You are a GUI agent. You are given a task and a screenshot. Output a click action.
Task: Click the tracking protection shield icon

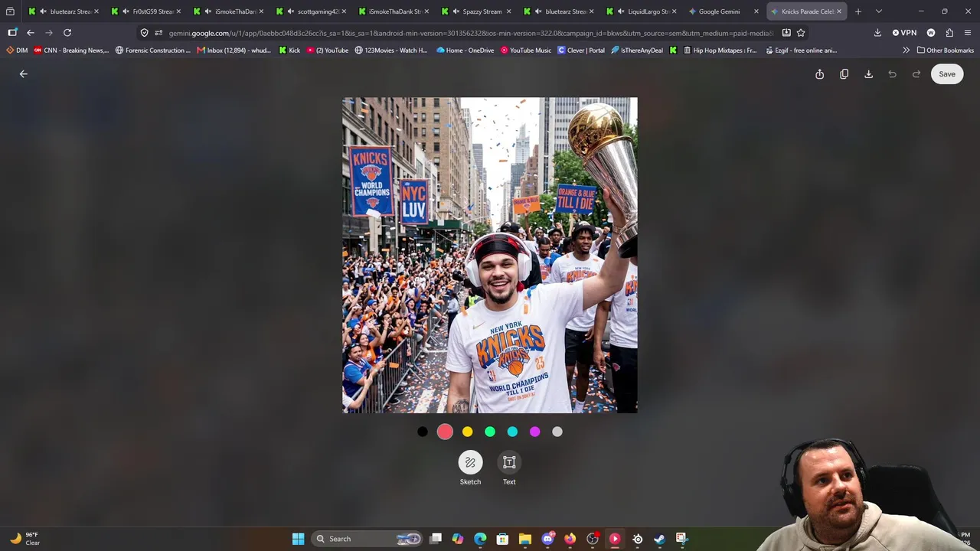pyautogui.click(x=144, y=33)
